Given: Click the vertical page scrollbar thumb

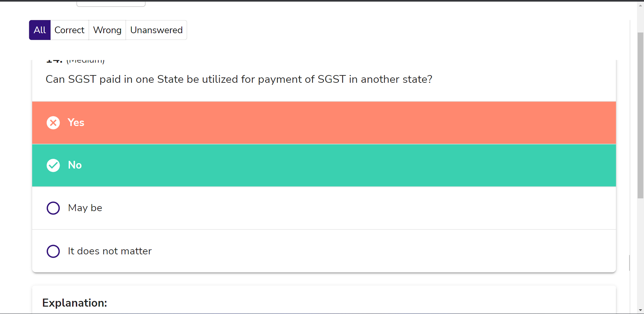Looking at the screenshot, I should coord(640,114).
